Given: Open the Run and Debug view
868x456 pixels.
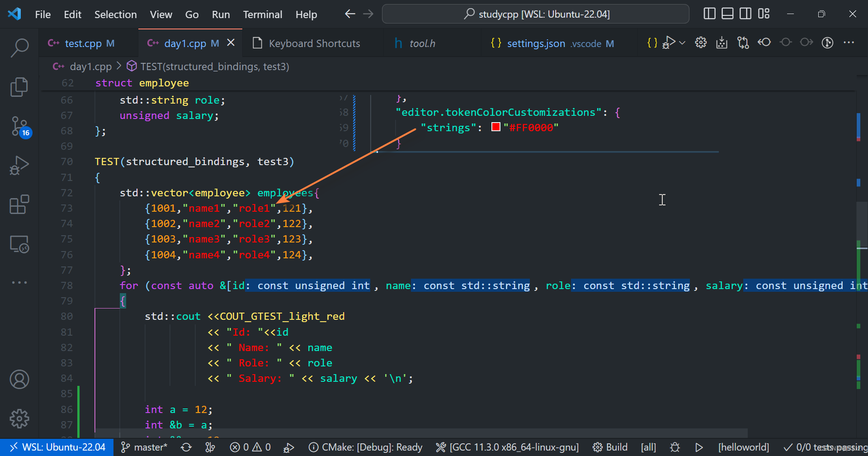Looking at the screenshot, I should [x=19, y=165].
